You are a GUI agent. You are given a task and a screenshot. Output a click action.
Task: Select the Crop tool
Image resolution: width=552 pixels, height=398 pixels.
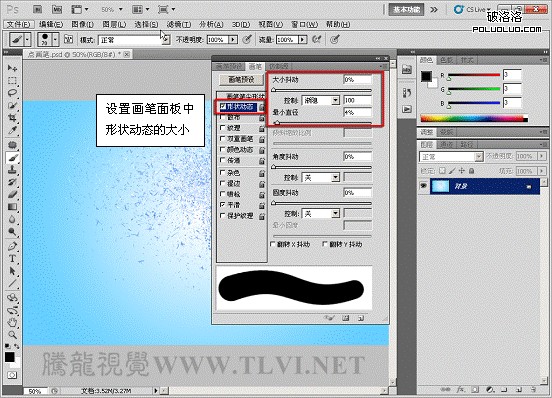point(12,118)
